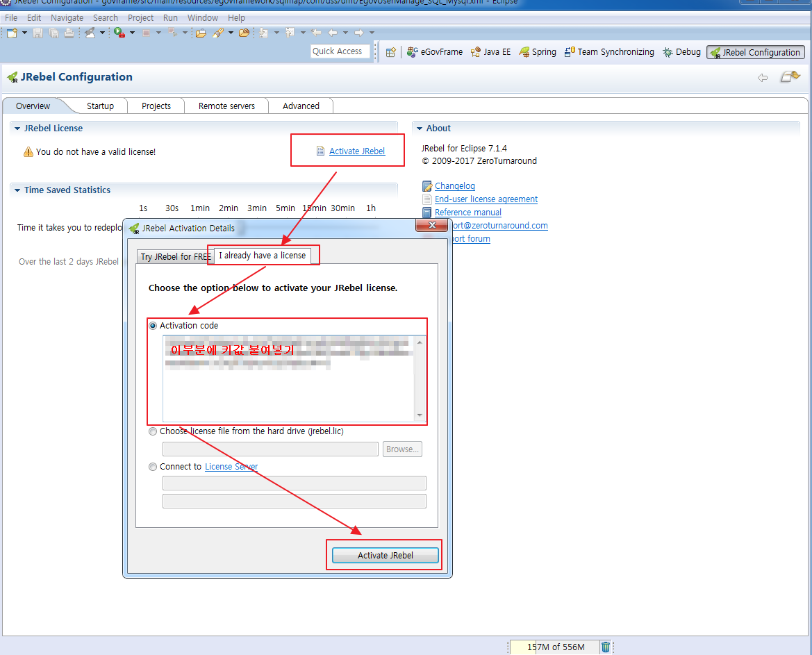
Task: Click the Back navigation arrow icon
Action: (x=333, y=33)
